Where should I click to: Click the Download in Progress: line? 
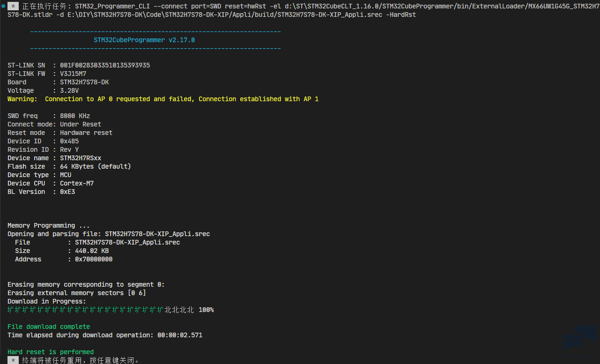pyautogui.click(x=47, y=301)
